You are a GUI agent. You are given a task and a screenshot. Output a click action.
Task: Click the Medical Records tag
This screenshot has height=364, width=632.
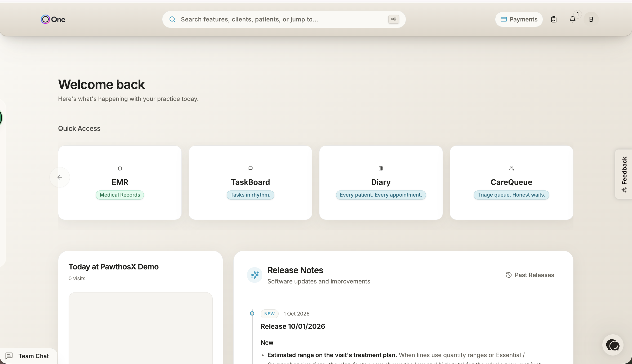[x=120, y=195]
